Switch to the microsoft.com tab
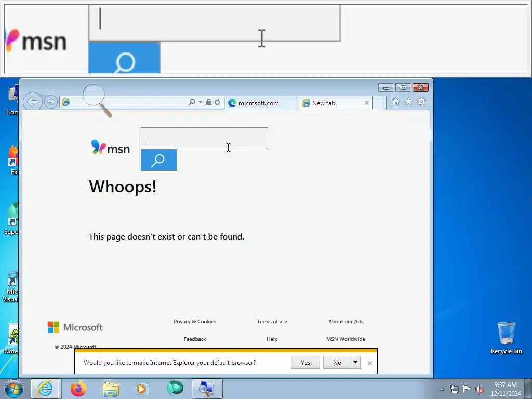Image resolution: width=532 pixels, height=399 pixels. [261, 103]
